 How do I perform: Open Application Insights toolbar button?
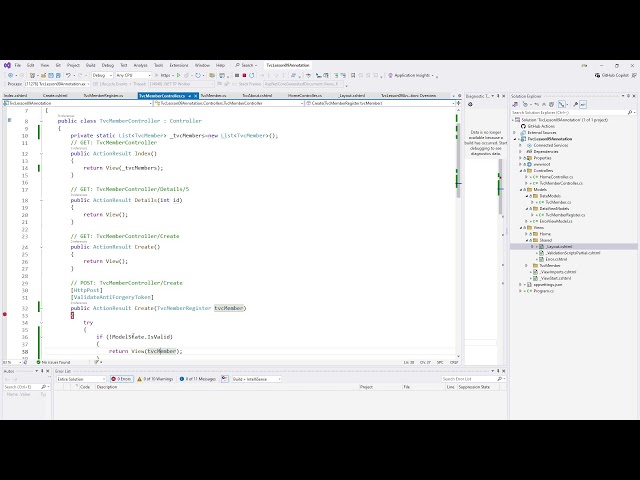pos(410,76)
